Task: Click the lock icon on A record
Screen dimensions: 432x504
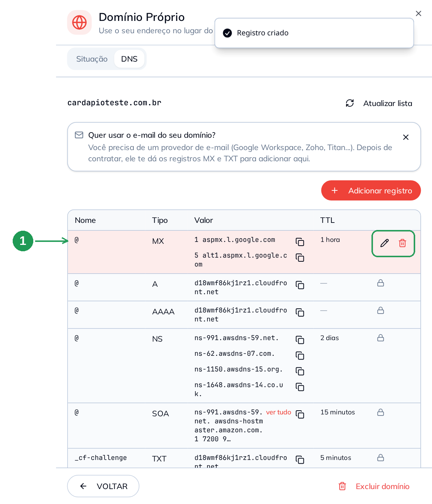Action: pos(380,283)
